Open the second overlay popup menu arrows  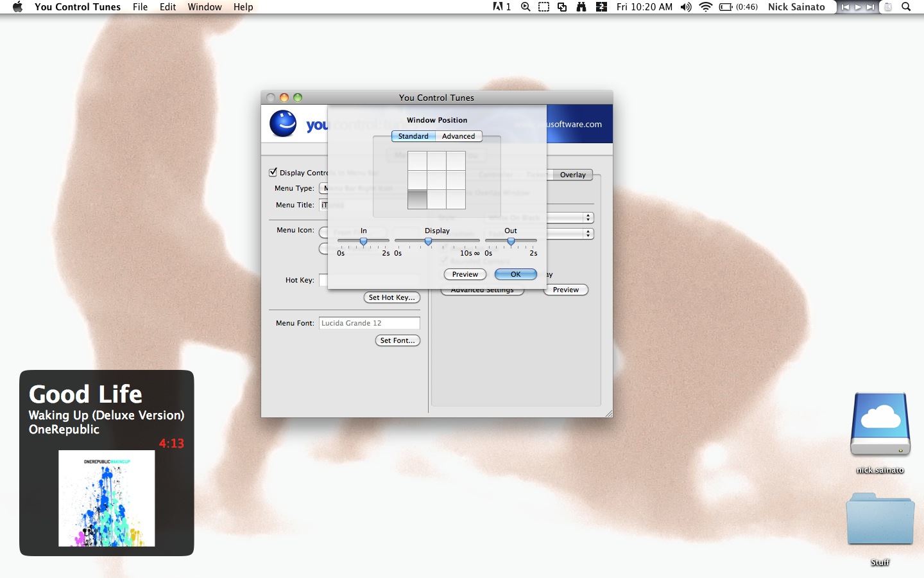pos(588,234)
